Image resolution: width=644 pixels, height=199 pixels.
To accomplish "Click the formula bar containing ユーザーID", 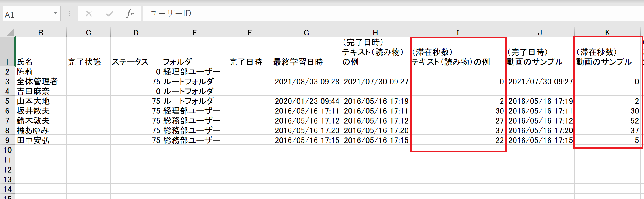I will pyautogui.click(x=393, y=14).
